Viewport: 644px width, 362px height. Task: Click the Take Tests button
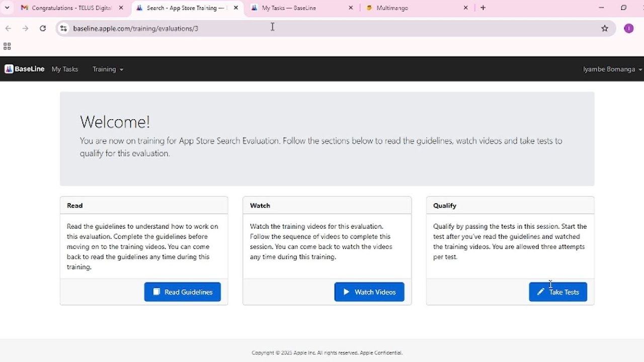coord(558,292)
